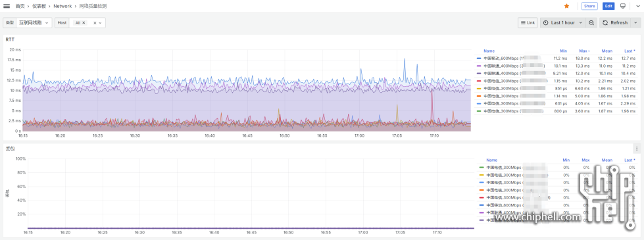This screenshot has width=644, height=240.
Task: Click the Edit dashboard button
Action: coord(608,6)
